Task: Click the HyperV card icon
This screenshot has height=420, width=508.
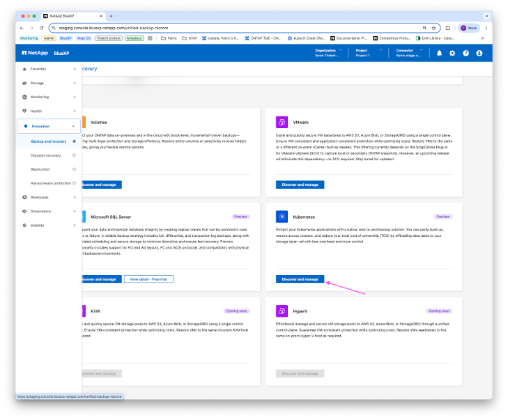Action: 282,311
